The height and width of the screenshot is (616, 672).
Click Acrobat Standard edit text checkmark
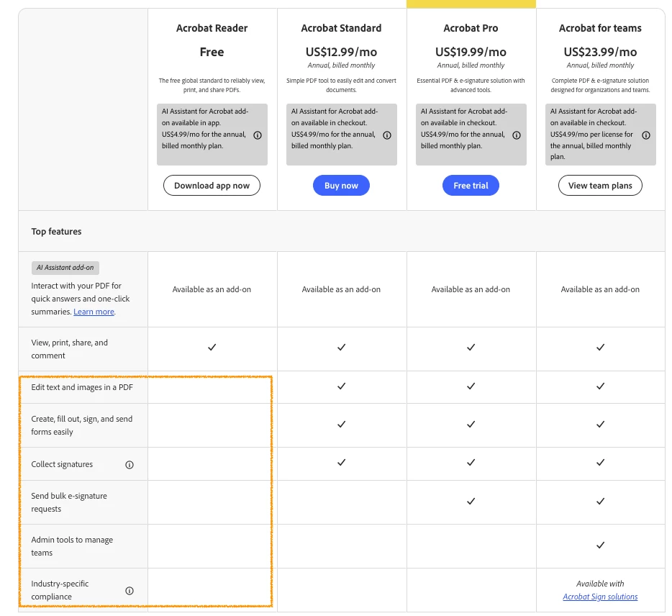coord(341,386)
